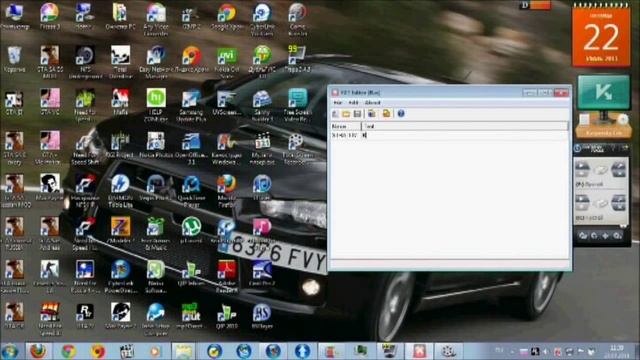Open the Mafia game shortcut
Viewport: 640px width, 360px height.
tap(120, 102)
